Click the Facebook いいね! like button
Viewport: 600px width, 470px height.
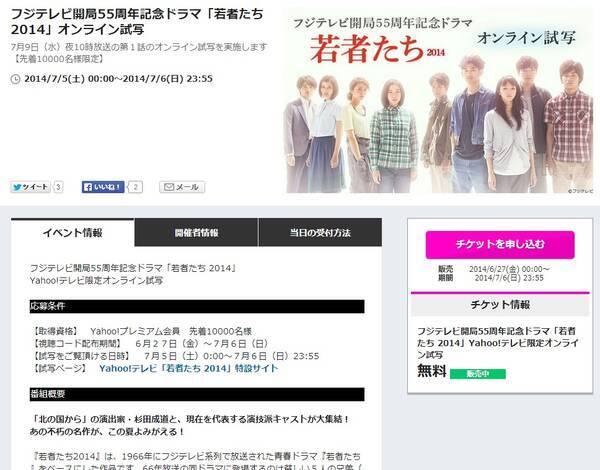click(103, 187)
